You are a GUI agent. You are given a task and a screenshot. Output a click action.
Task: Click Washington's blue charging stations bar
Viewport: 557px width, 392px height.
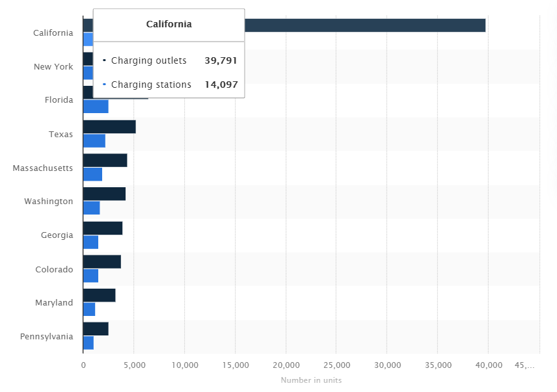[x=92, y=208]
